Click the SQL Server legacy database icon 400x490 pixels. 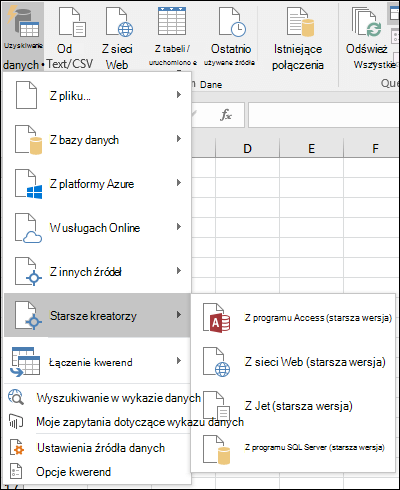pos(217,449)
